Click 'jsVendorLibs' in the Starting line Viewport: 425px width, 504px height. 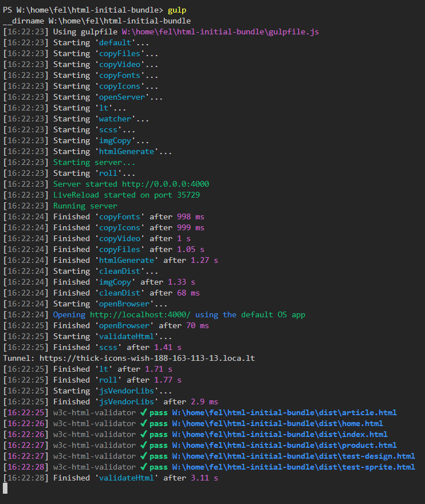(127, 391)
